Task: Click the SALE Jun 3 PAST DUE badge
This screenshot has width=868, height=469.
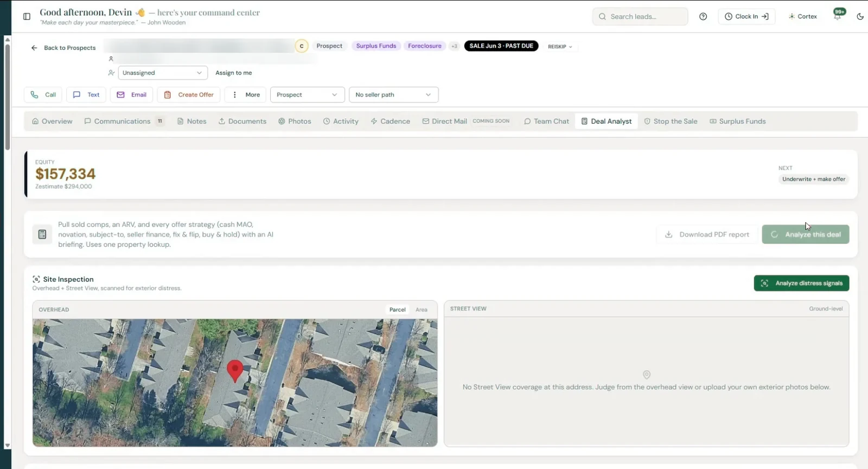Action: point(501,46)
